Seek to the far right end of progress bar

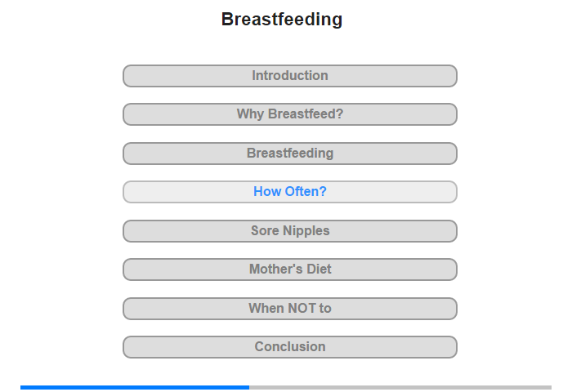(x=550, y=387)
